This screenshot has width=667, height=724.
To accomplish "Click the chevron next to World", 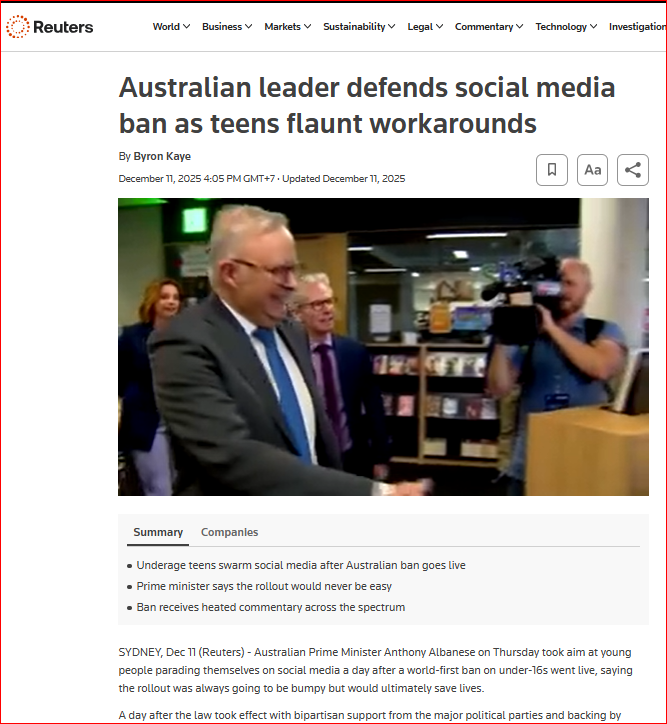I will pyautogui.click(x=186, y=27).
